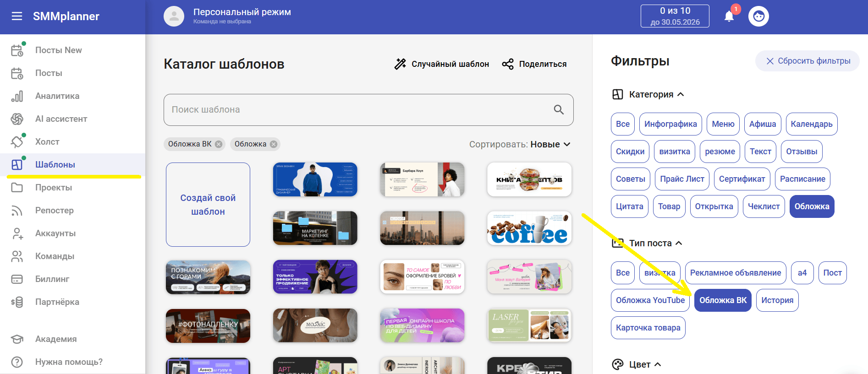
Task: Open the Познакомимся с горами template
Action: tap(208, 277)
